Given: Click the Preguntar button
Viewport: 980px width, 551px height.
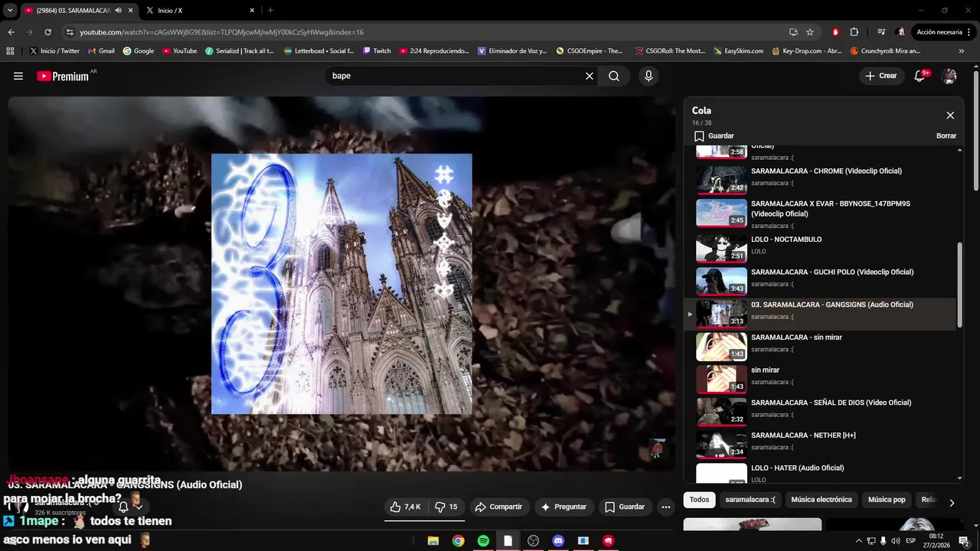Looking at the screenshot, I should (563, 507).
